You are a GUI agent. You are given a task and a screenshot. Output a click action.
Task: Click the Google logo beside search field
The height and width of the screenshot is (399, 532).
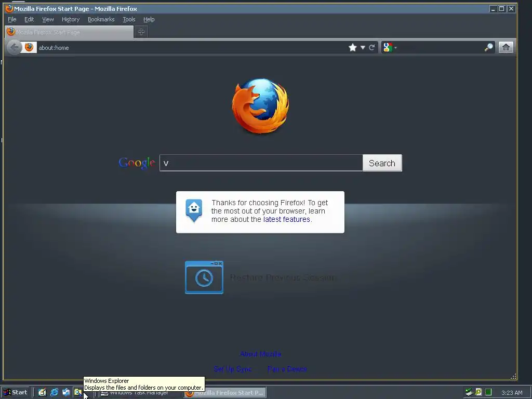[137, 163]
